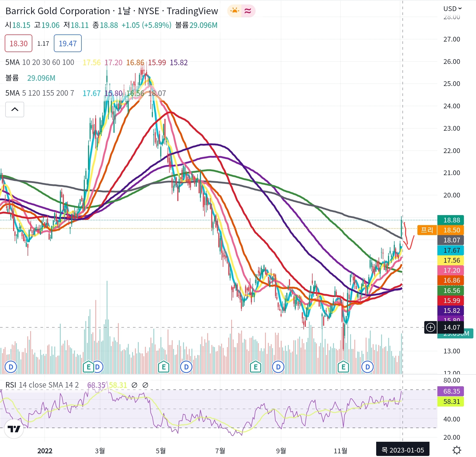
Task: Tap the orange 프리 pre-market tag
Action: click(x=427, y=230)
